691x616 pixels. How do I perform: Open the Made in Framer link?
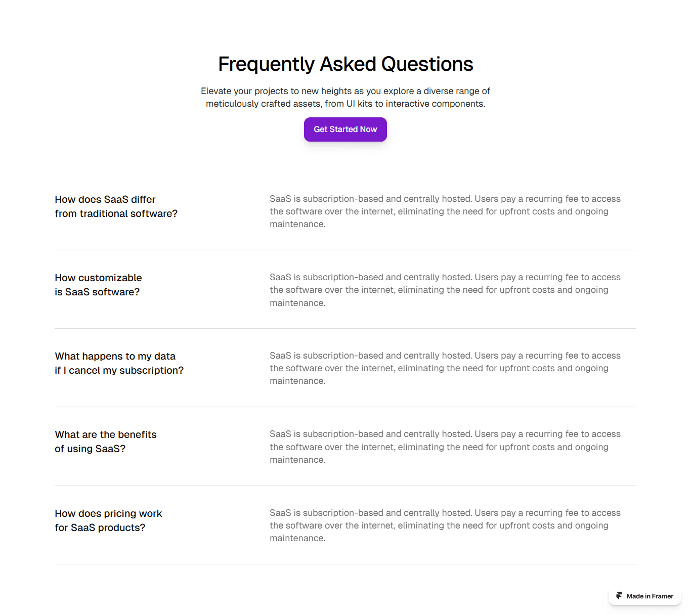(645, 596)
